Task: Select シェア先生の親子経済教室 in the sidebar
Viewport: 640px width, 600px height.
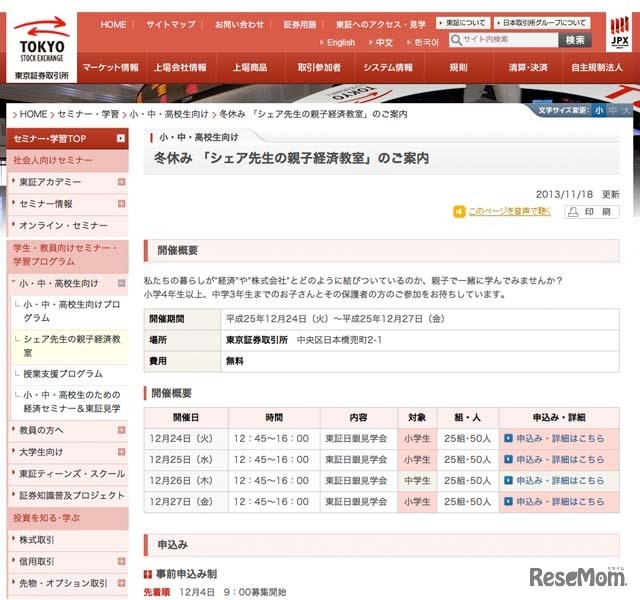Action: coord(71,346)
